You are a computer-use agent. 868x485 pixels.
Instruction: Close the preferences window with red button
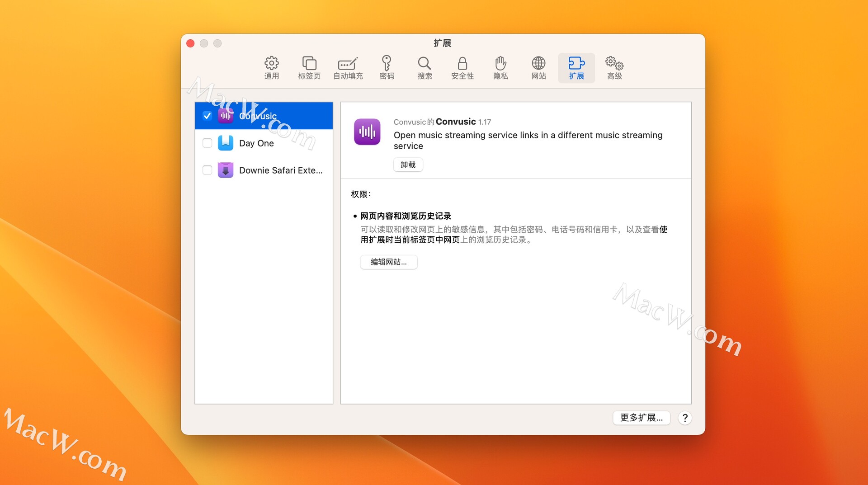click(190, 43)
